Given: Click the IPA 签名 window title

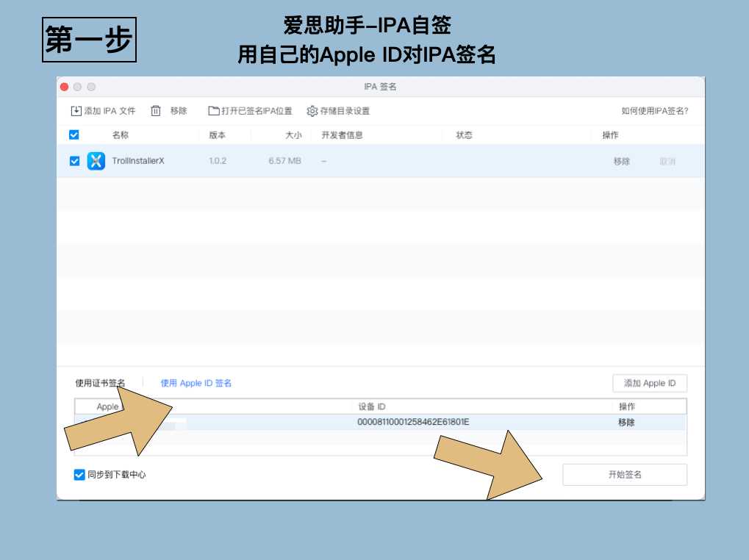Looking at the screenshot, I should [x=380, y=87].
